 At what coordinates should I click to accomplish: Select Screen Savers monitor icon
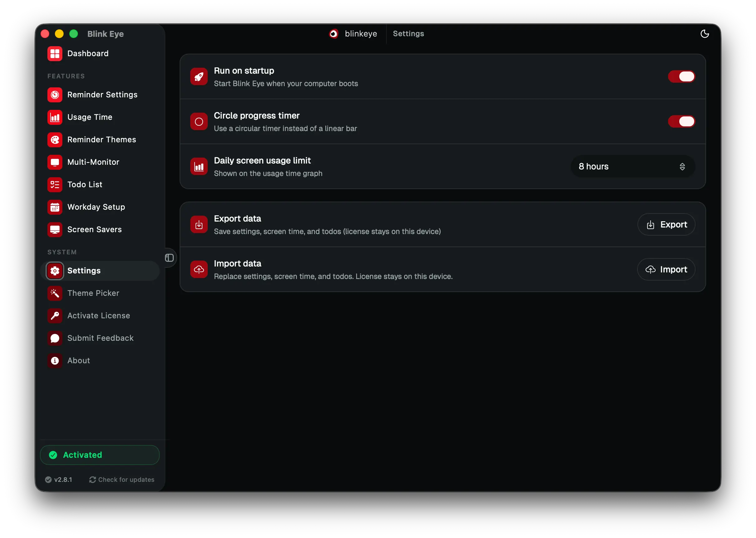tap(55, 230)
